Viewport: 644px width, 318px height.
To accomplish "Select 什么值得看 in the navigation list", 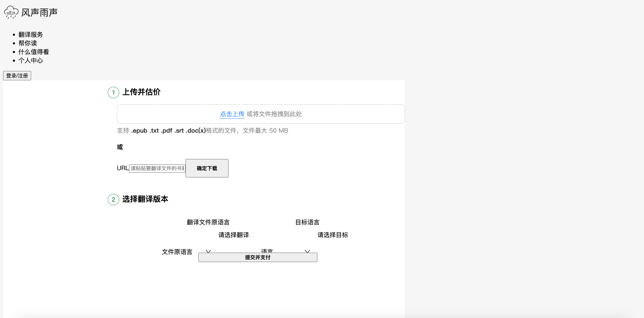I will (33, 52).
